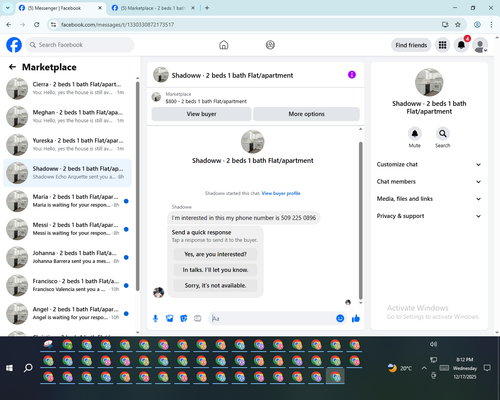Reload the page with browser refresh icon
The image size is (500, 400).
(x=37, y=24)
